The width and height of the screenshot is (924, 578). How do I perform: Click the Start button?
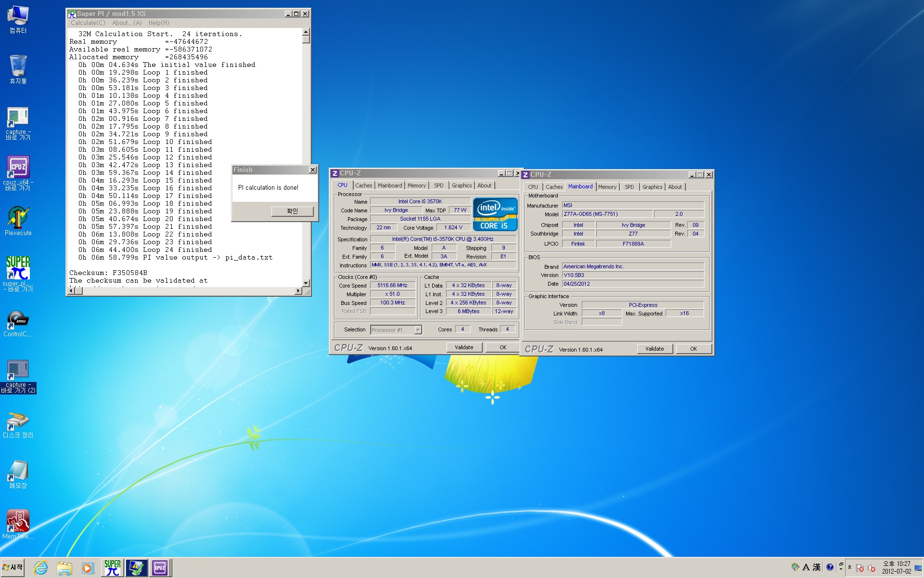tap(13, 567)
